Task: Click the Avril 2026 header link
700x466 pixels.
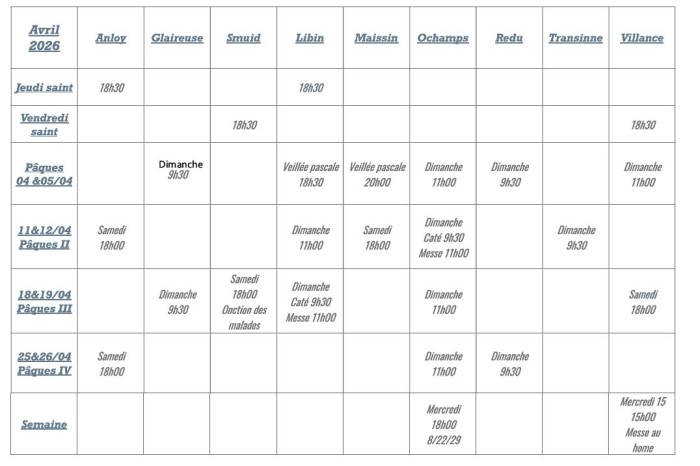Action: coord(43,38)
